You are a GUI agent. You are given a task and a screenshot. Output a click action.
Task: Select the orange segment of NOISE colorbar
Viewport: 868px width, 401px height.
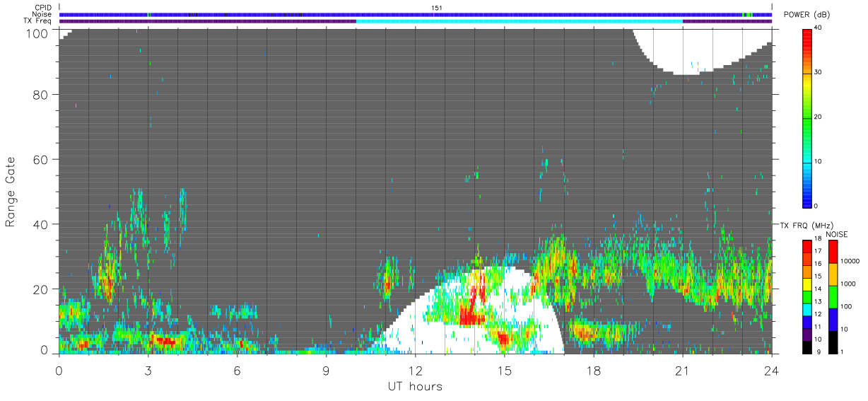tap(833, 274)
